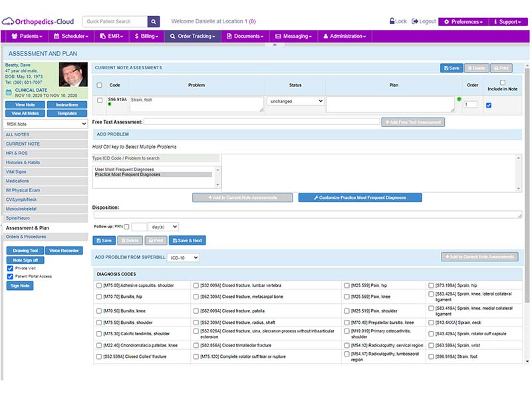Viewport: 532px width, 399px height.
Task: Click the green dot next to Plan field
Action: (459, 99)
